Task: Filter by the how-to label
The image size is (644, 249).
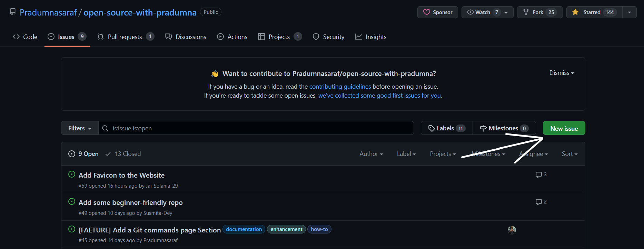Action: [319, 229]
